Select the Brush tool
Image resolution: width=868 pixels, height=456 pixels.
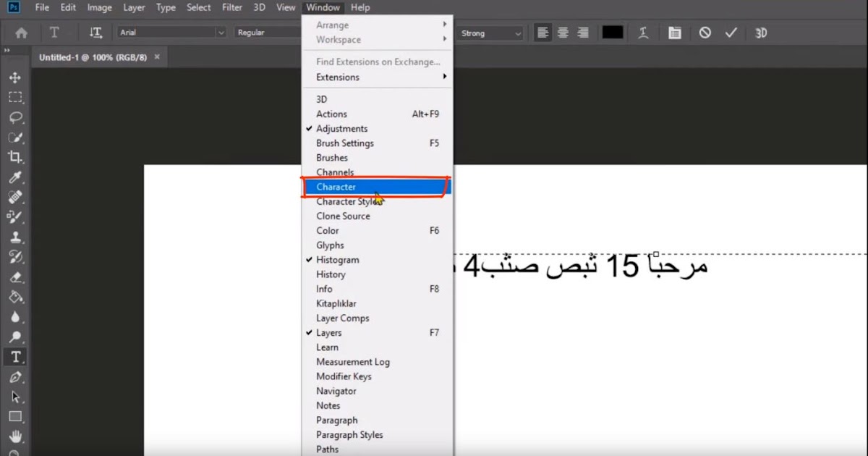point(15,216)
